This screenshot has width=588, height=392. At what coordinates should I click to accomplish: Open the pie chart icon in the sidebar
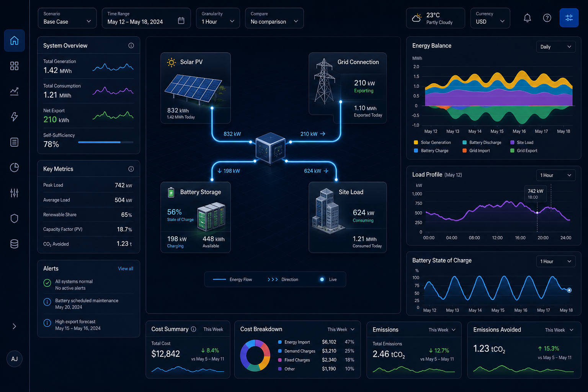(14, 167)
